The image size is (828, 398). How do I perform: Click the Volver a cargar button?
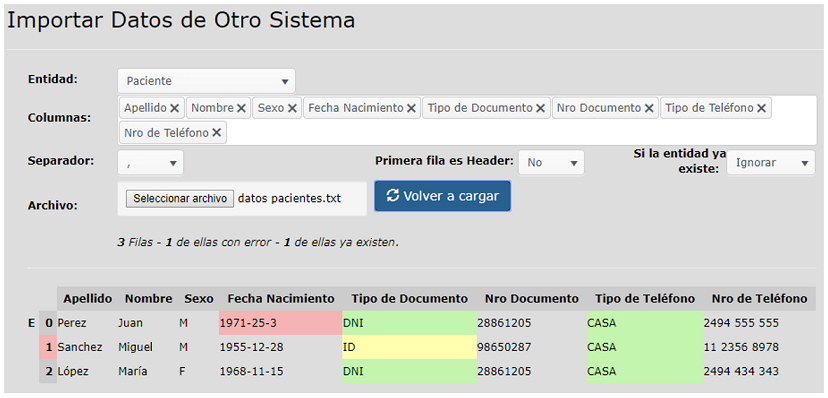[x=443, y=196]
